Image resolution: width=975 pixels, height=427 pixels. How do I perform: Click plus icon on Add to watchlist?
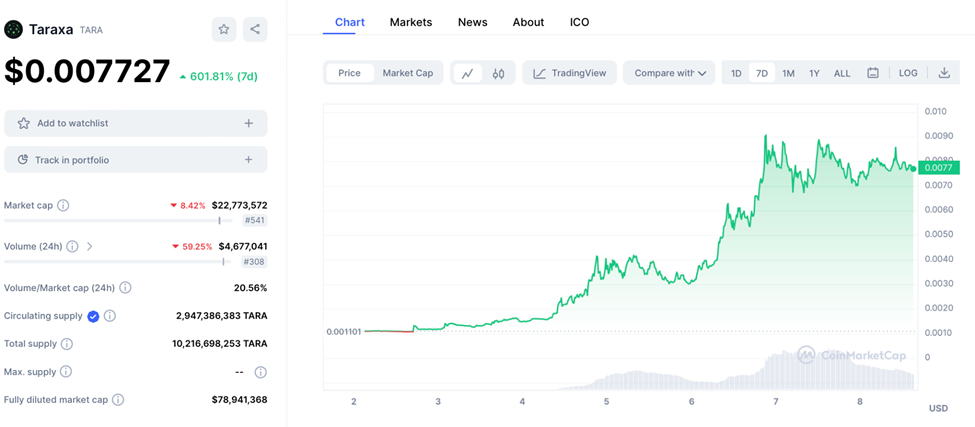(249, 123)
